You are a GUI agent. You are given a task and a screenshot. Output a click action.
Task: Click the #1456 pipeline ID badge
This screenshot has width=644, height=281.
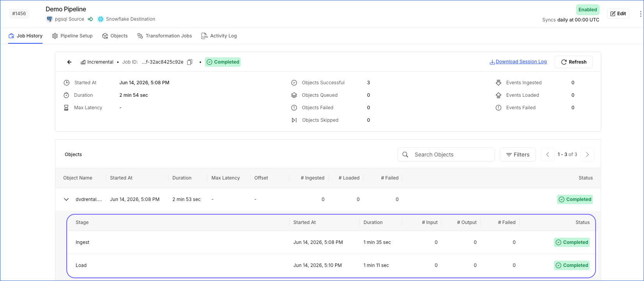pos(19,14)
